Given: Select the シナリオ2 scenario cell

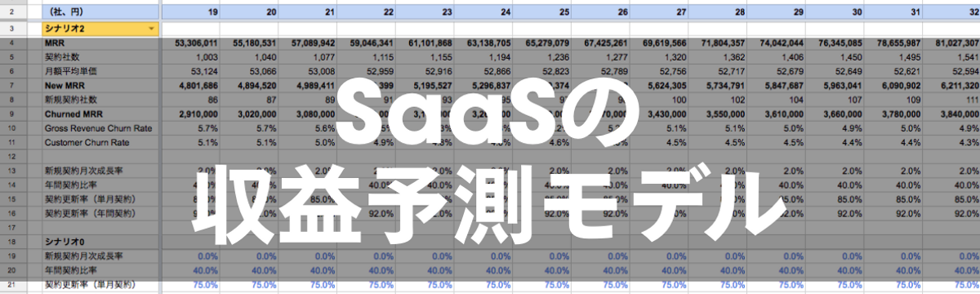Looking at the screenshot, I should point(101,29).
